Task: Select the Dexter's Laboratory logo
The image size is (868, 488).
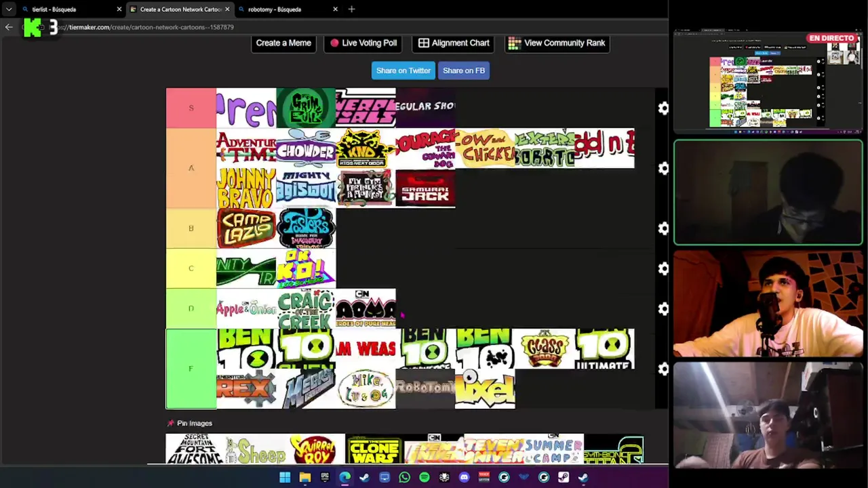Action: coord(545,148)
